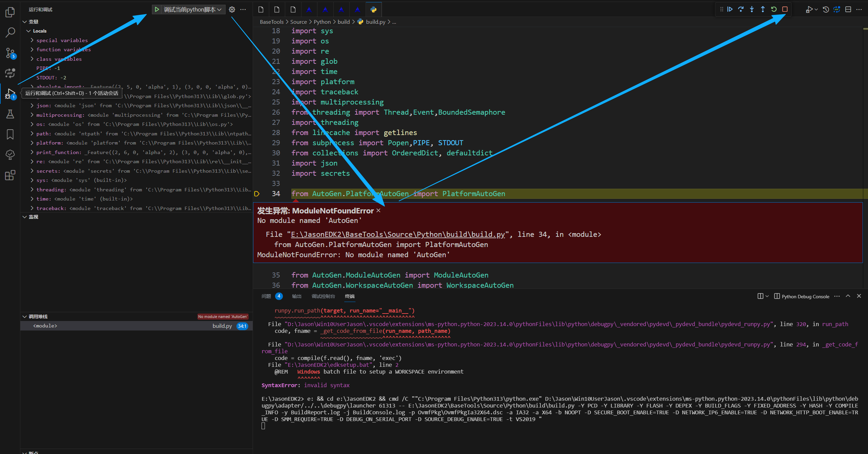
Task: Select the PIPE: -1 variable row
Action: pos(136,68)
